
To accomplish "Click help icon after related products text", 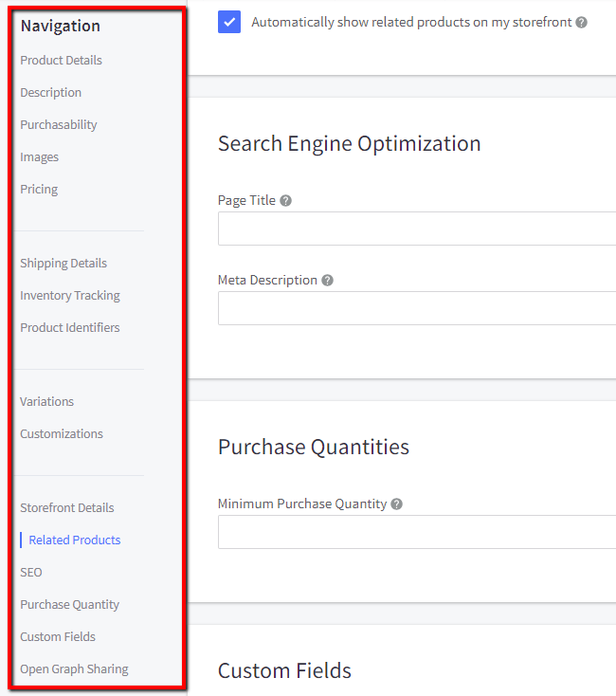I will 581,22.
